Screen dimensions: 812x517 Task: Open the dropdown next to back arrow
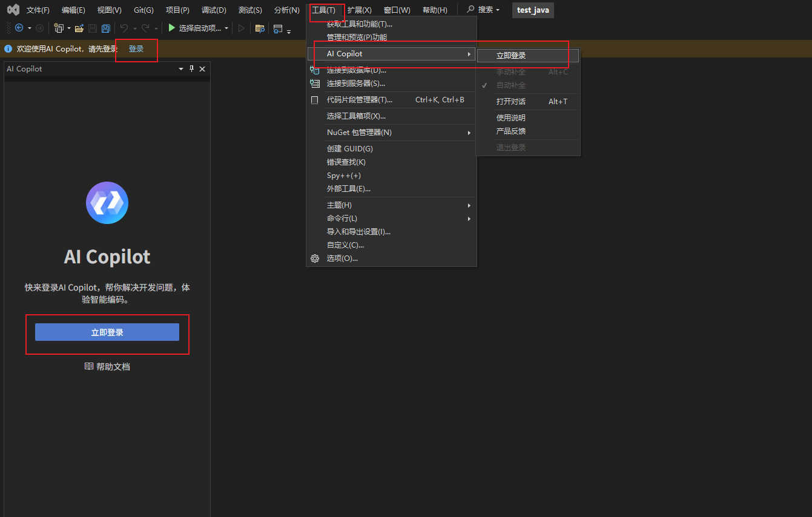30,28
